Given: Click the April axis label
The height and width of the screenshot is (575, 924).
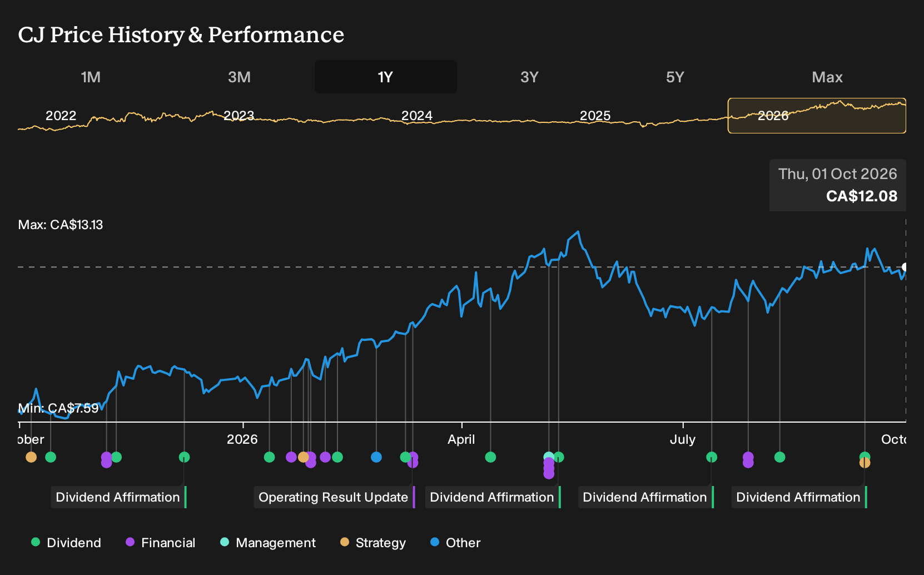Looking at the screenshot, I should pos(461,439).
